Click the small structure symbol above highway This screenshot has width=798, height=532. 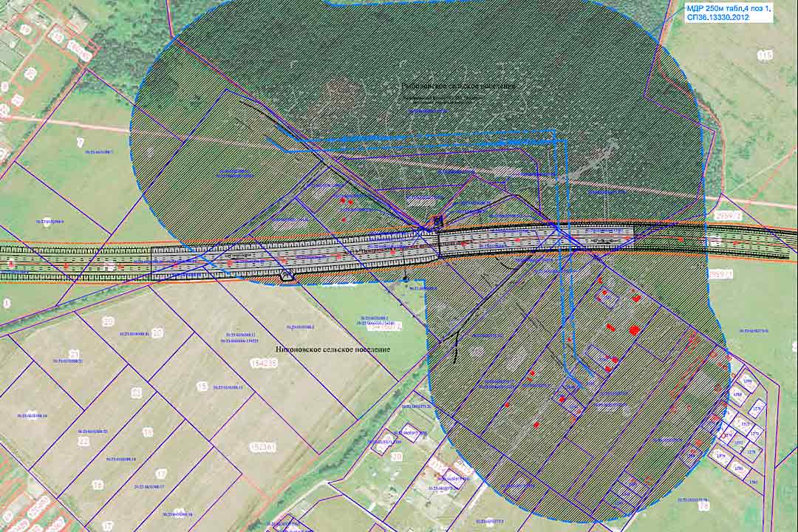(437, 222)
